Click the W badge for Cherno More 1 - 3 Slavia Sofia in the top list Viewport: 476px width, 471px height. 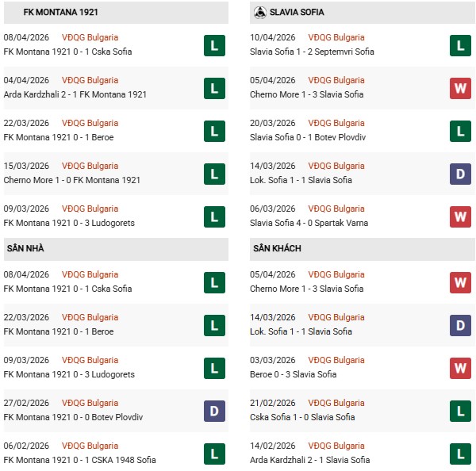pos(460,88)
